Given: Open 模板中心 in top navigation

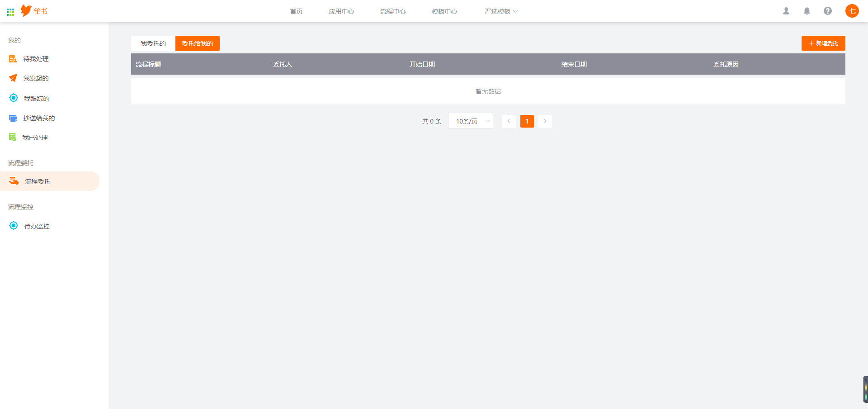Looking at the screenshot, I should point(444,11).
